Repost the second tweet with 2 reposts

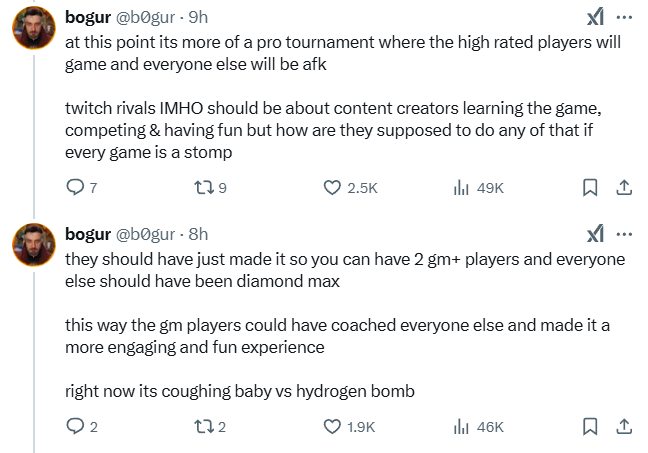pyautogui.click(x=205, y=427)
